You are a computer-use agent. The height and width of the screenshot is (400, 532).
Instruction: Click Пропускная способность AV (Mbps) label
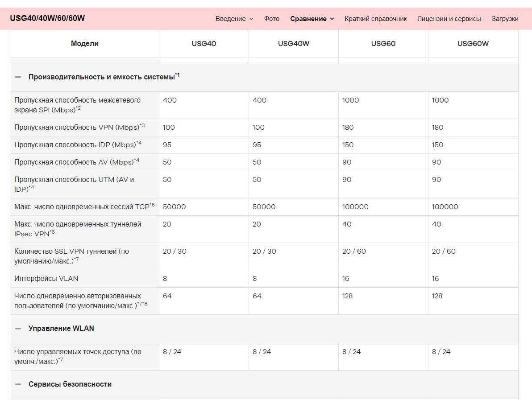(77, 162)
